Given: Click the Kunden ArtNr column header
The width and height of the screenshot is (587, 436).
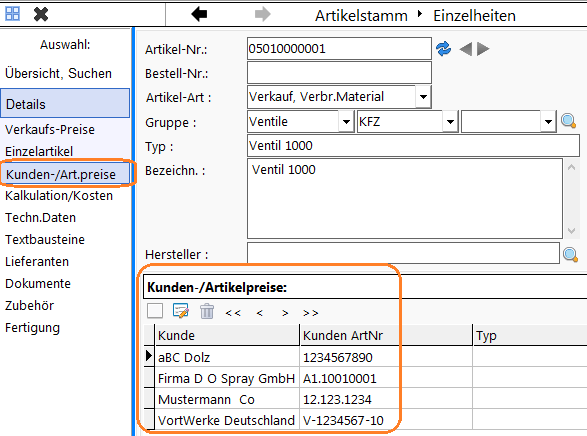Looking at the screenshot, I should pyautogui.click(x=386, y=335).
